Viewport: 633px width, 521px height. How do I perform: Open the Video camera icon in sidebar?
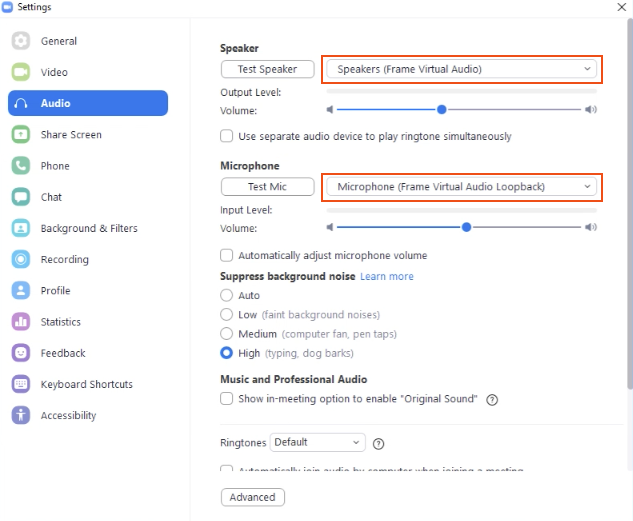pos(21,72)
